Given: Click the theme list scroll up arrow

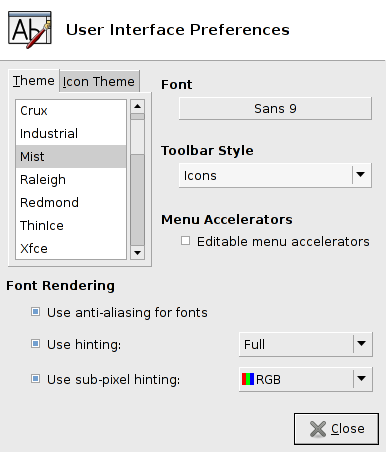Looking at the screenshot, I should coord(137,106).
